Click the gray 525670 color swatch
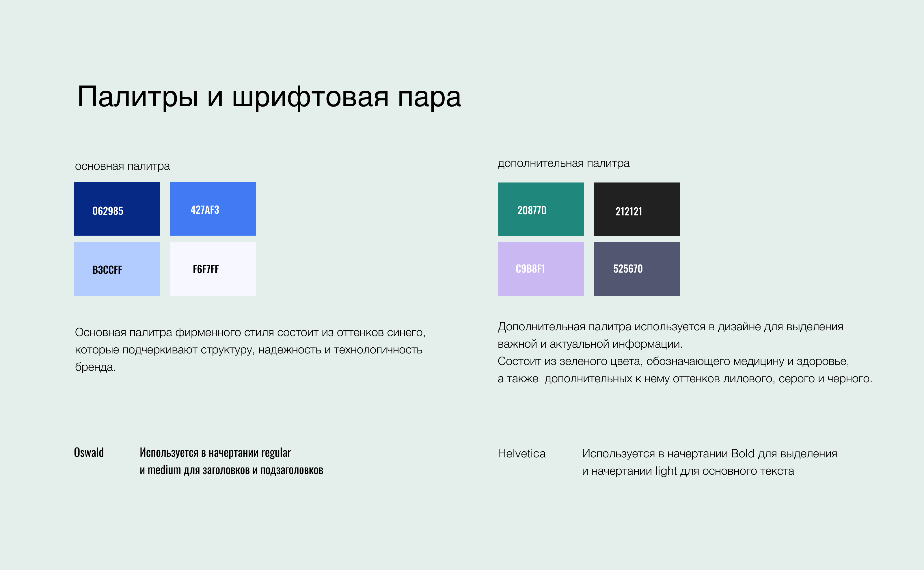 [636, 269]
